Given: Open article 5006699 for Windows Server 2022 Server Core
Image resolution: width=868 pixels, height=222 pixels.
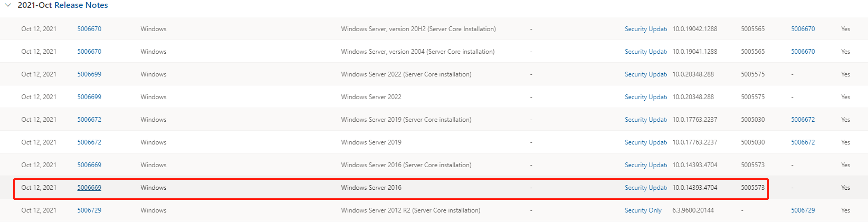Looking at the screenshot, I should point(89,74).
